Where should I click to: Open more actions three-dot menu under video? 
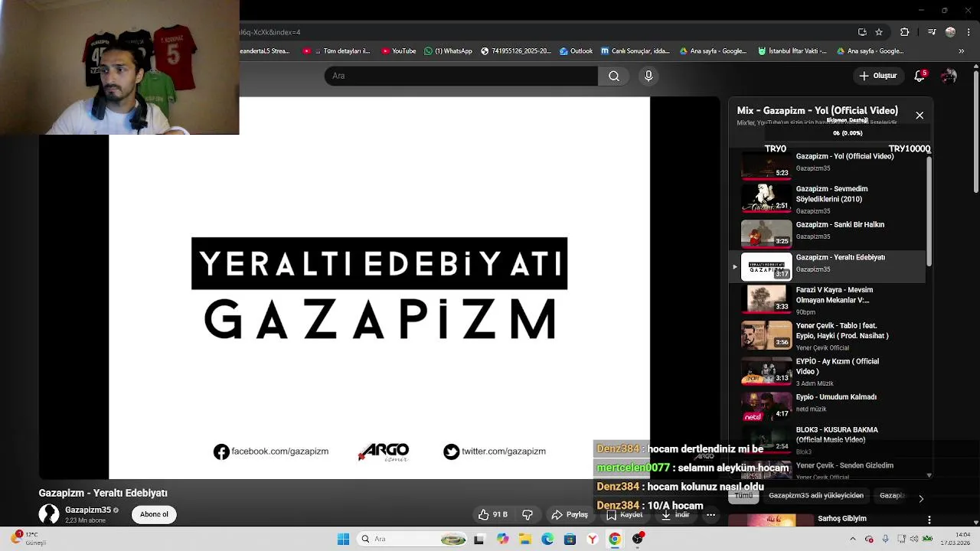(x=710, y=514)
